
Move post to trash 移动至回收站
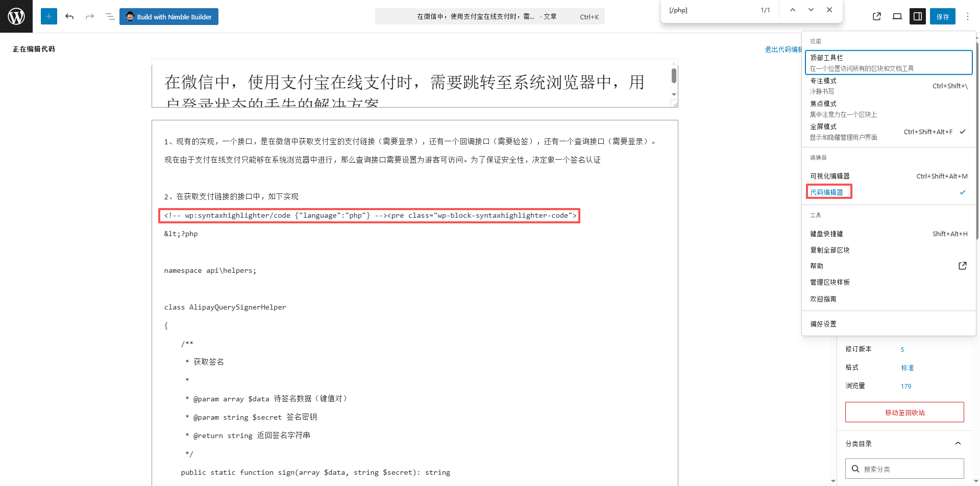tap(904, 412)
